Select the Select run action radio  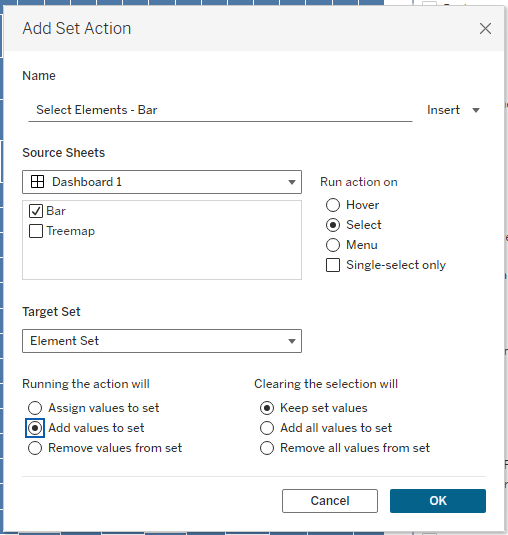click(x=333, y=225)
